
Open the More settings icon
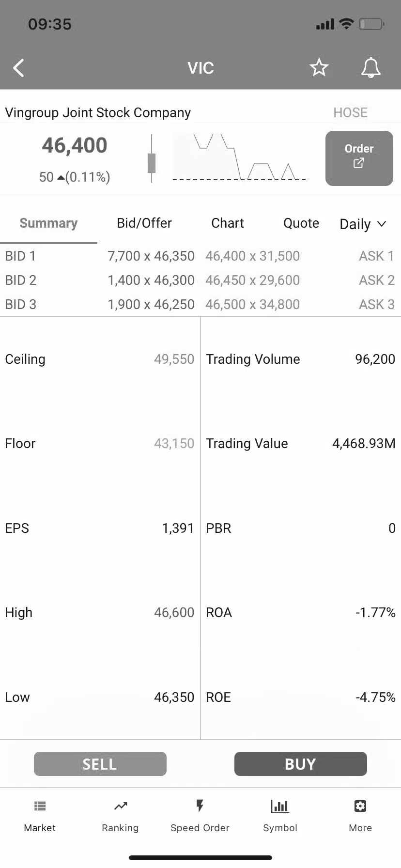click(360, 806)
